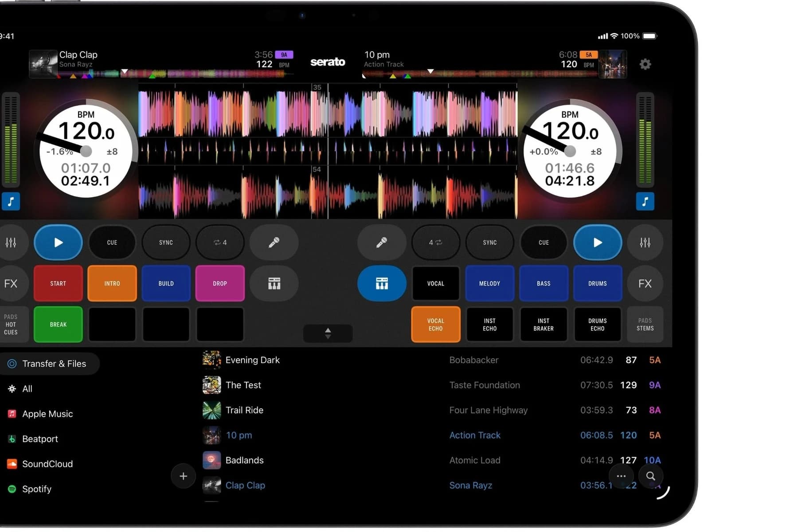Open library search magnifier
798x532 pixels.
point(650,476)
